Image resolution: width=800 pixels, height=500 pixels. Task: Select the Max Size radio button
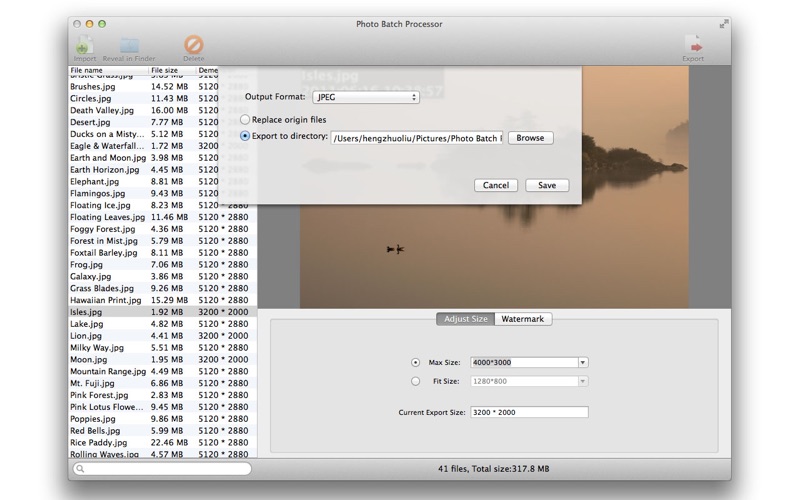415,362
